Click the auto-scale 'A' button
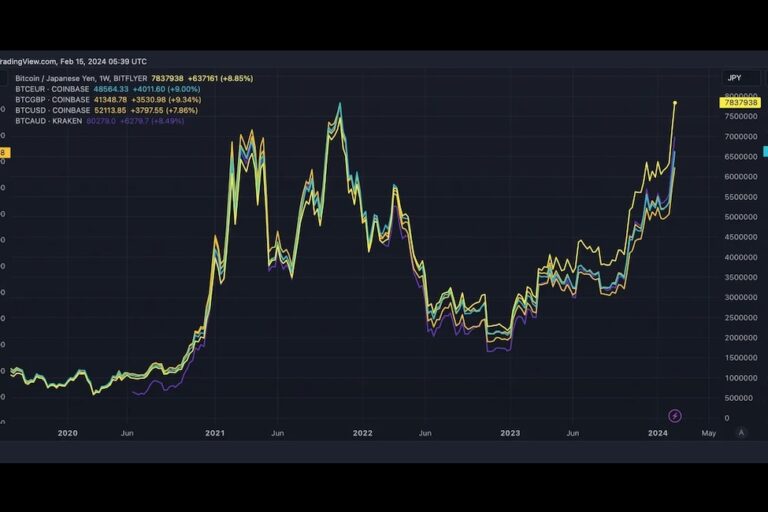 [741, 433]
